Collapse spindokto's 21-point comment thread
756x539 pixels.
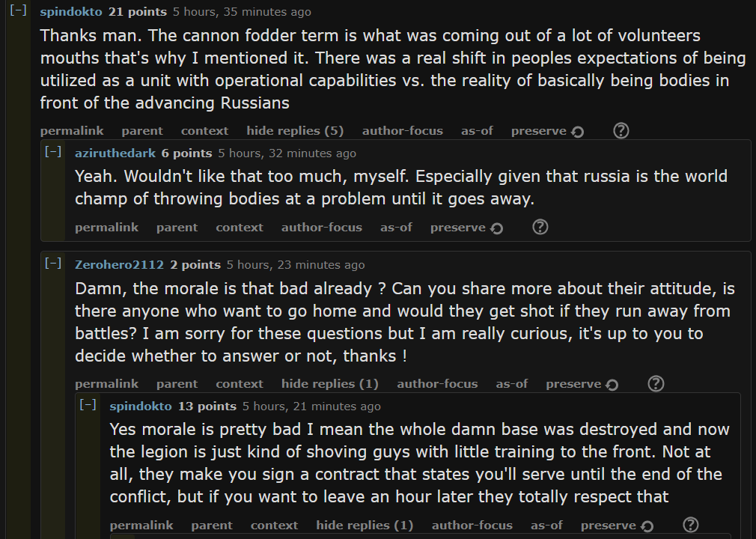(19, 11)
